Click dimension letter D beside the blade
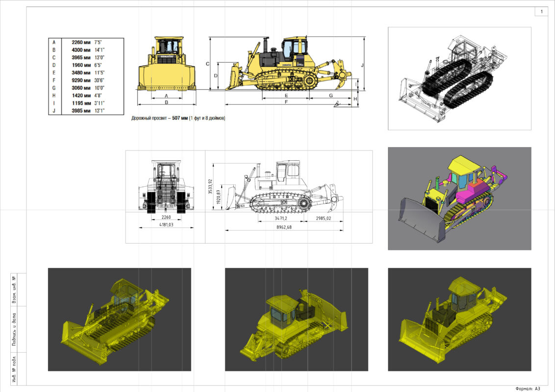The width and height of the screenshot is (555, 392). [x=216, y=76]
